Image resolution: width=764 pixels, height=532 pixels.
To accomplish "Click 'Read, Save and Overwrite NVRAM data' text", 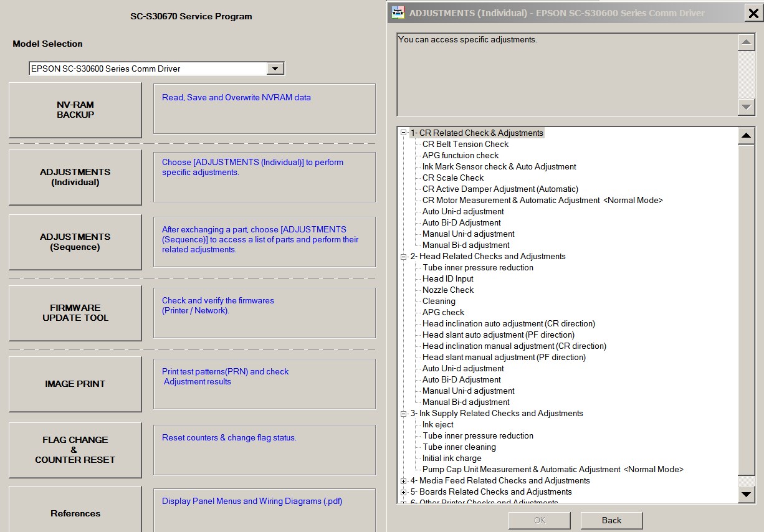I will click(x=236, y=97).
